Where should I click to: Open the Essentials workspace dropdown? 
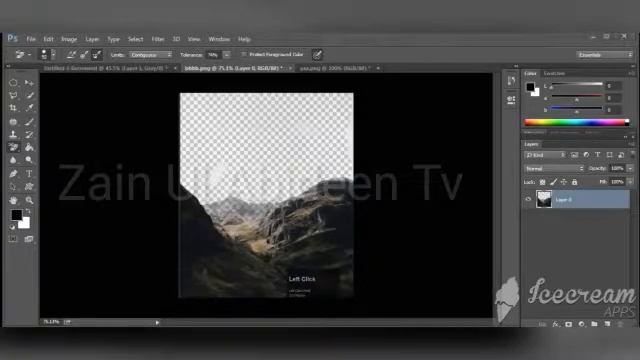[604, 55]
